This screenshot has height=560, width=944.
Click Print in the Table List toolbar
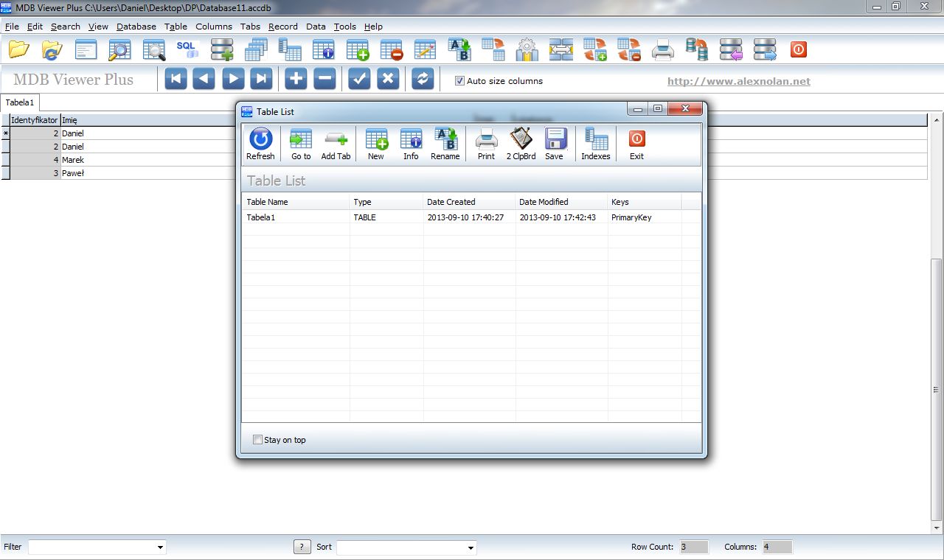(x=486, y=144)
